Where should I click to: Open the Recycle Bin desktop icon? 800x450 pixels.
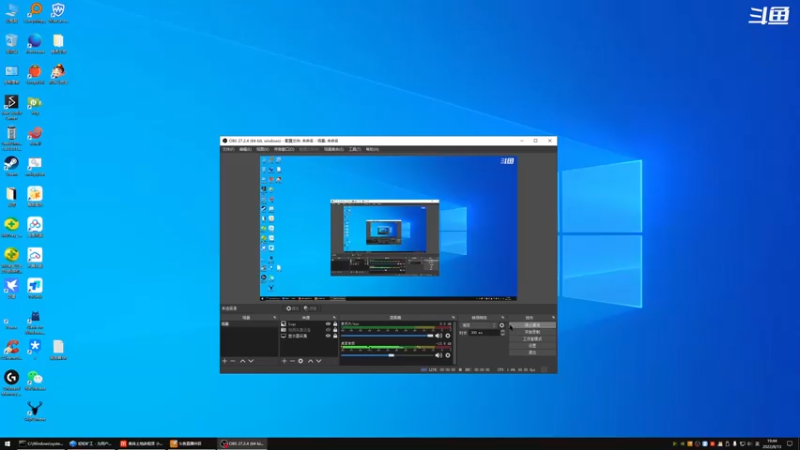(11, 44)
